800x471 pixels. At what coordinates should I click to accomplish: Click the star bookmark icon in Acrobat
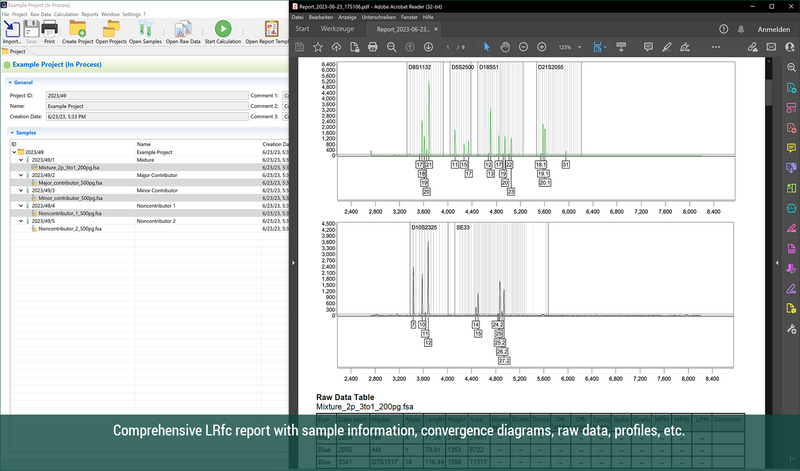pos(318,47)
